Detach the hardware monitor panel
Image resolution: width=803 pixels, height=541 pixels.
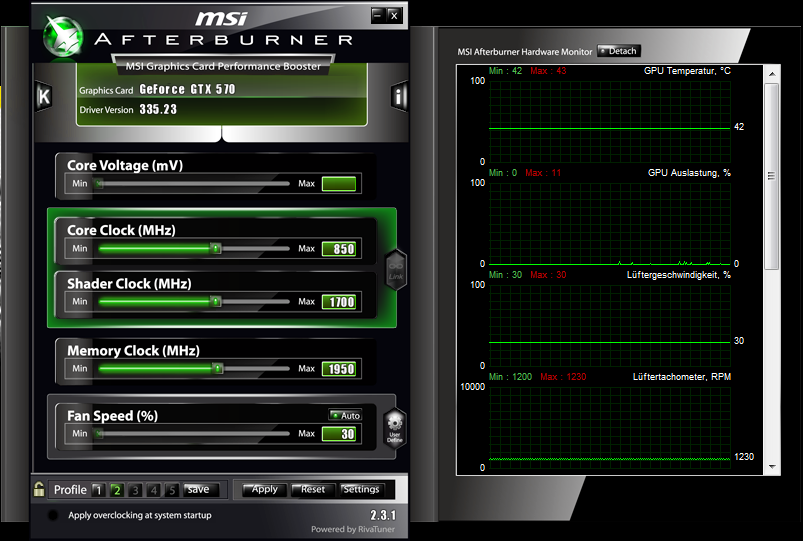click(619, 51)
